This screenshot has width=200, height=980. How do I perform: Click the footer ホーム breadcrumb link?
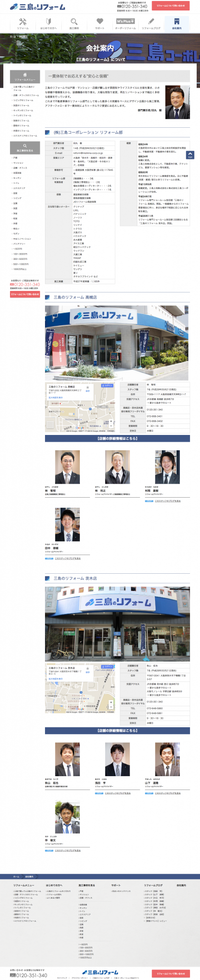(16, 876)
